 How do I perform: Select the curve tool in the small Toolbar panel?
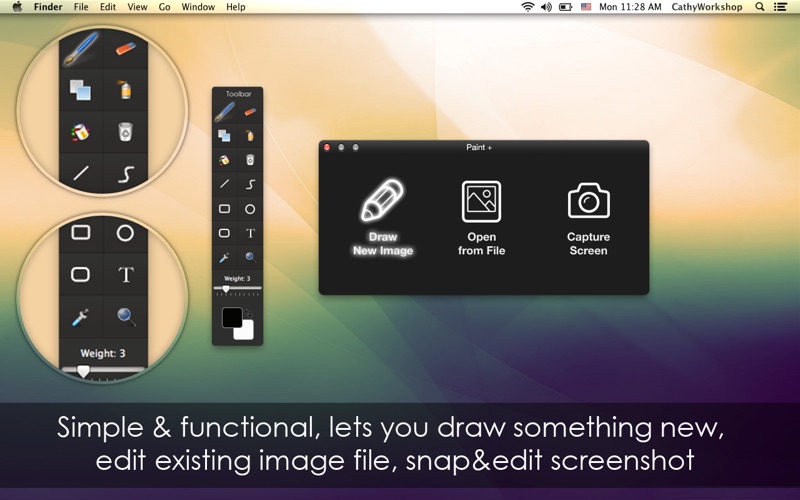(250, 184)
